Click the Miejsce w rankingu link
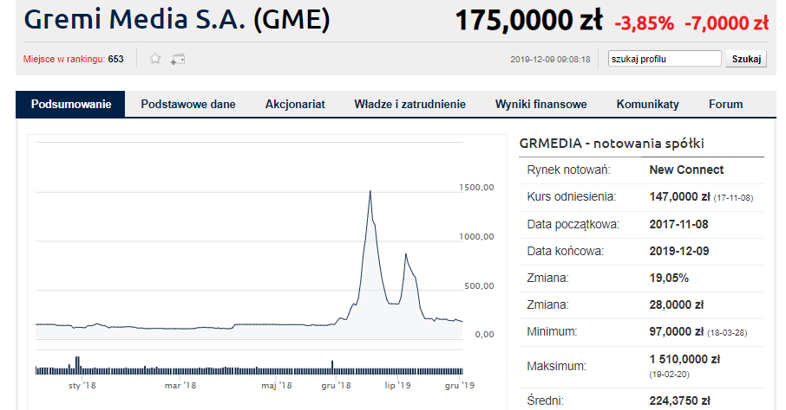This screenshot has width=786, height=410. [64, 59]
